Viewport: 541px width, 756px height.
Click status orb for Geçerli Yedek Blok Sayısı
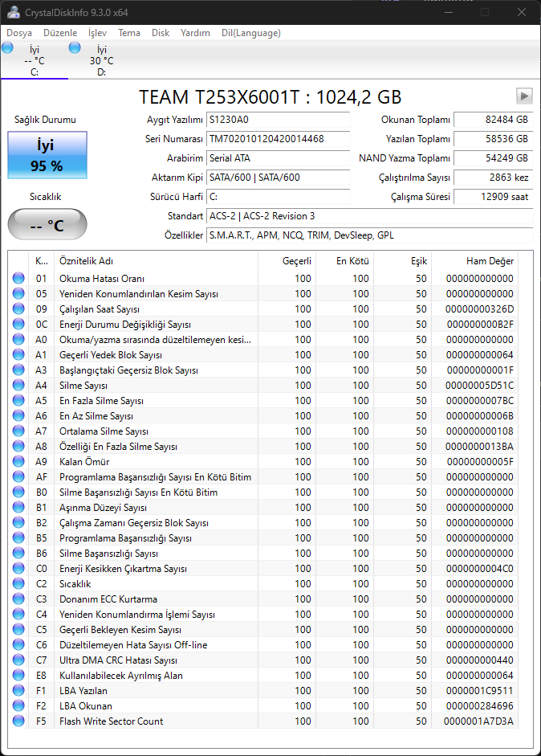[18, 354]
